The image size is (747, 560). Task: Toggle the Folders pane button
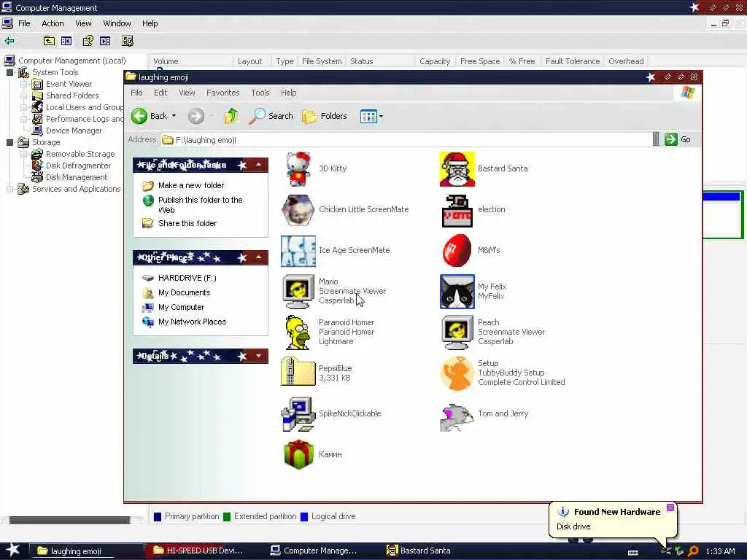325,116
